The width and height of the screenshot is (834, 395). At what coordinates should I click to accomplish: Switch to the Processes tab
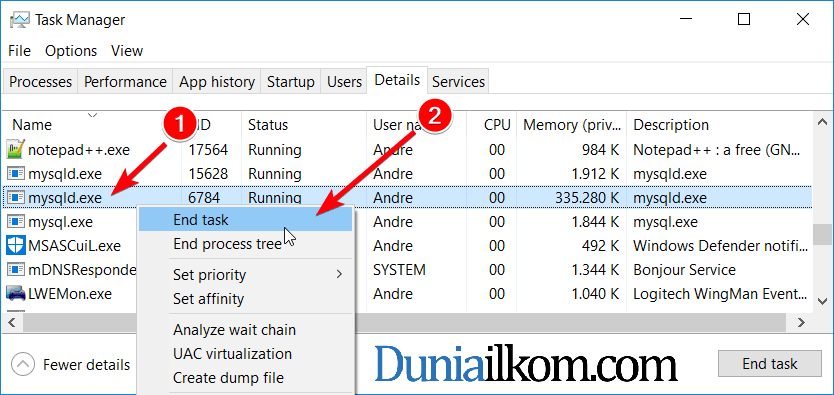40,82
